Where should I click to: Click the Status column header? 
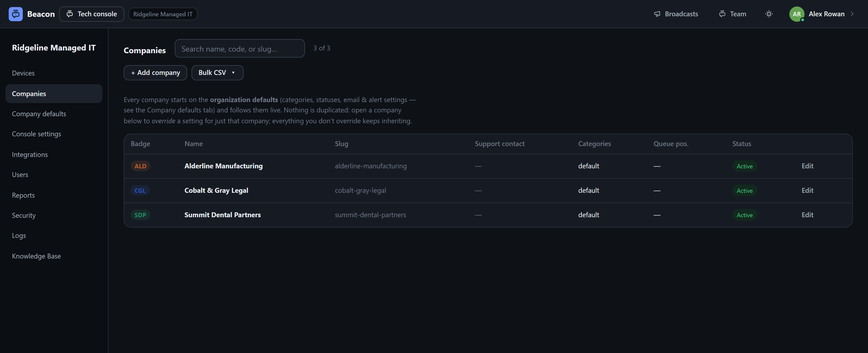pos(741,143)
